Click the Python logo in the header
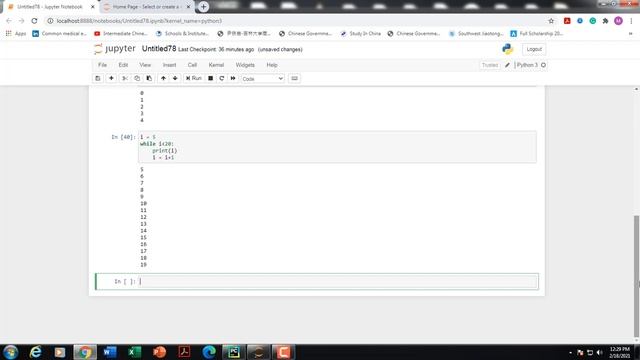 click(507, 49)
